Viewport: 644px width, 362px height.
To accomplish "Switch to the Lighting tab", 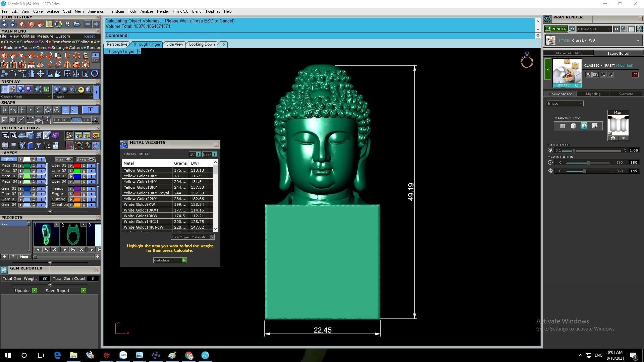I will (593, 94).
